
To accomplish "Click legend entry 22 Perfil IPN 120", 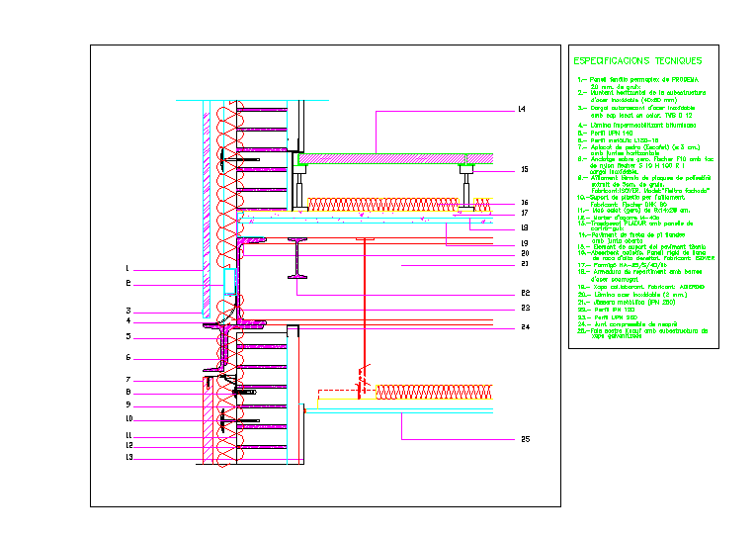I will tap(609, 310).
